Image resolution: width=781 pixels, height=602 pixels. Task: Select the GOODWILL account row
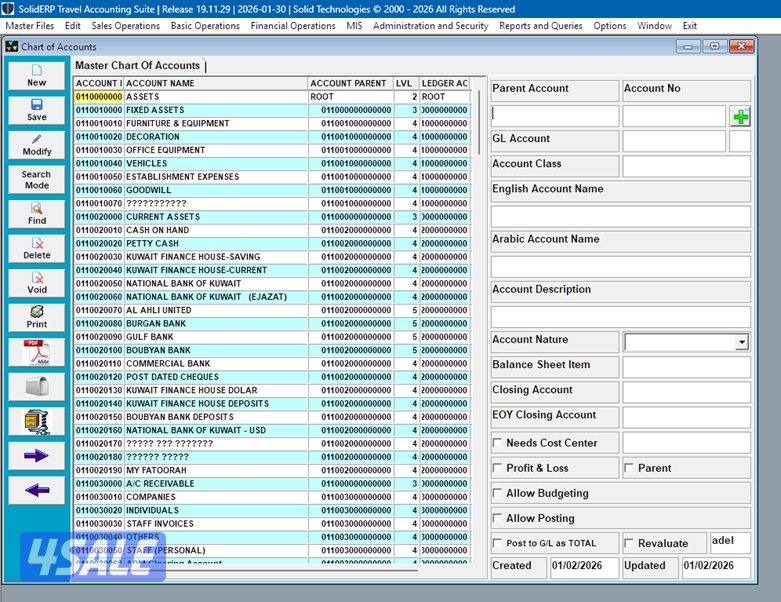point(272,190)
